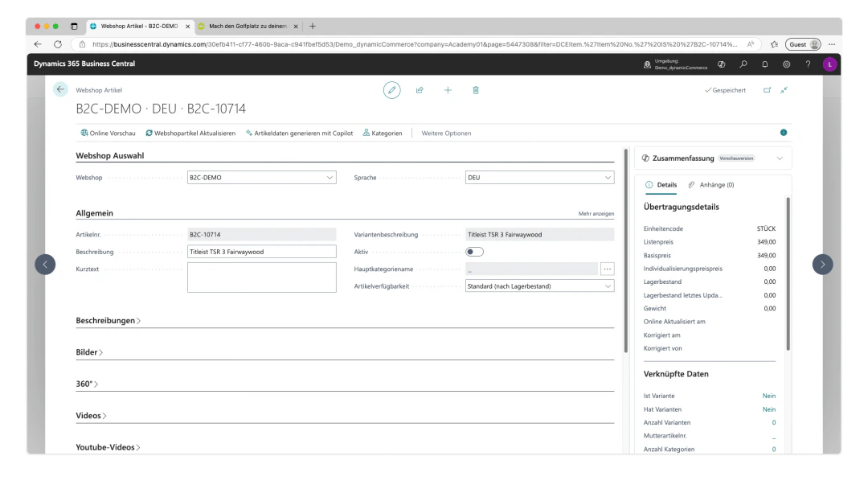The width and height of the screenshot is (868, 489).
Task: Open notifications bell in Business Central header
Action: coord(765,64)
